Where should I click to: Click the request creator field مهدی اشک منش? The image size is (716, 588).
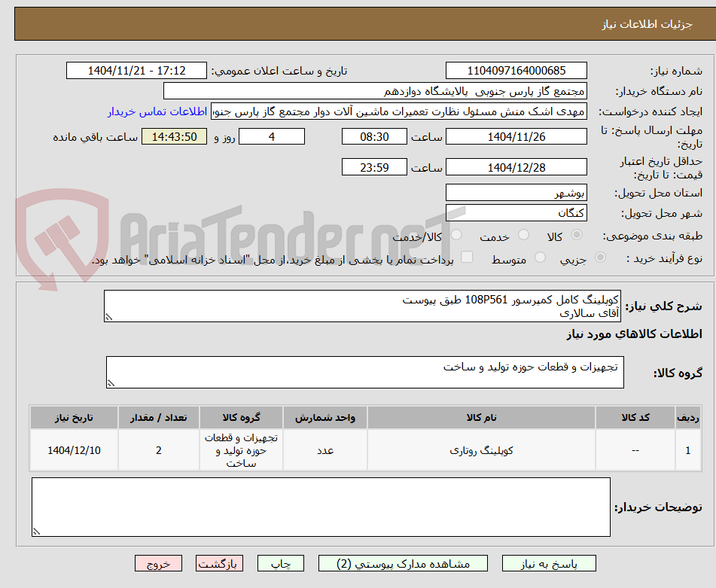398,112
